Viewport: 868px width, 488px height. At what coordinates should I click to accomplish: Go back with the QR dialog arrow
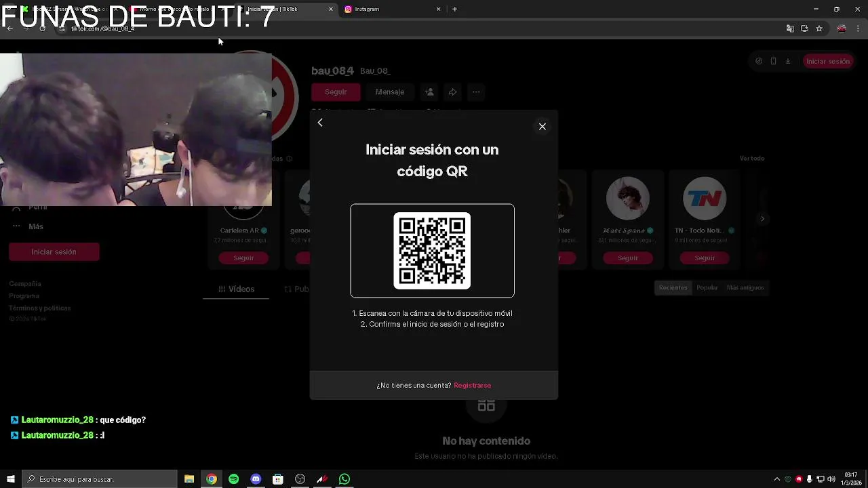point(320,123)
